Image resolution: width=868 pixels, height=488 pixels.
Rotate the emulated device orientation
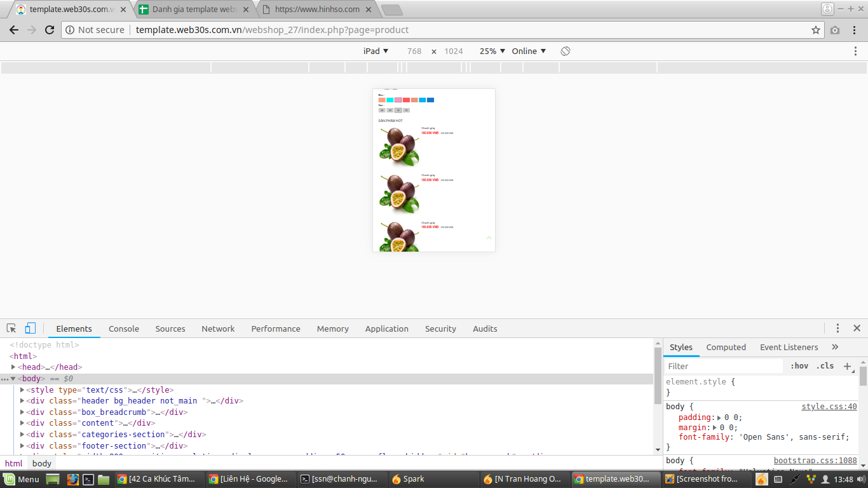pos(566,51)
